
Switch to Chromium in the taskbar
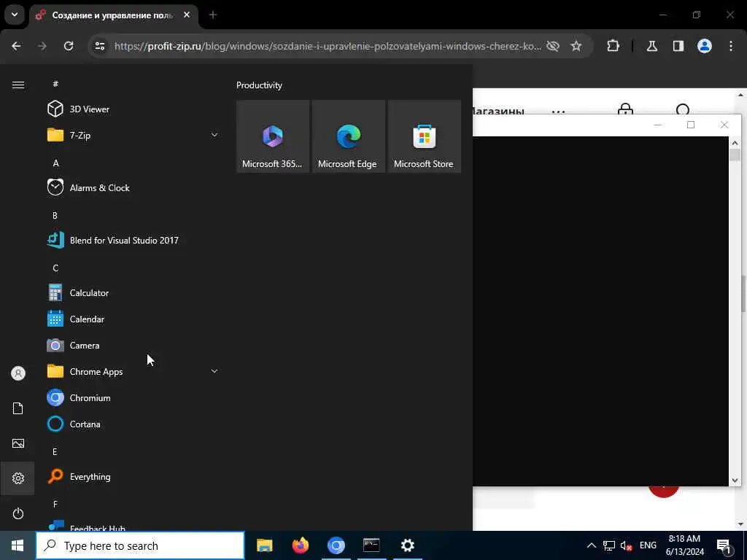click(336, 545)
